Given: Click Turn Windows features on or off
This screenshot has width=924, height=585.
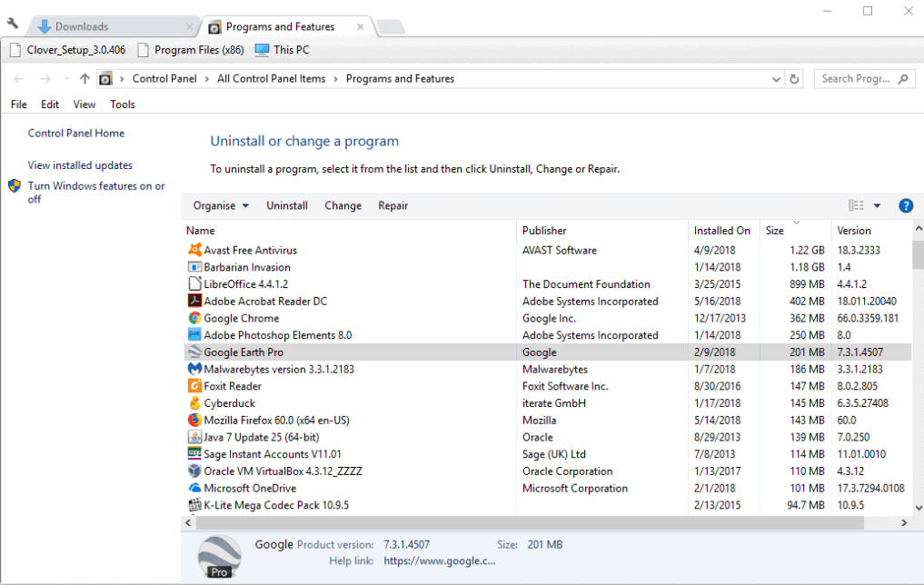Looking at the screenshot, I should click(x=96, y=193).
